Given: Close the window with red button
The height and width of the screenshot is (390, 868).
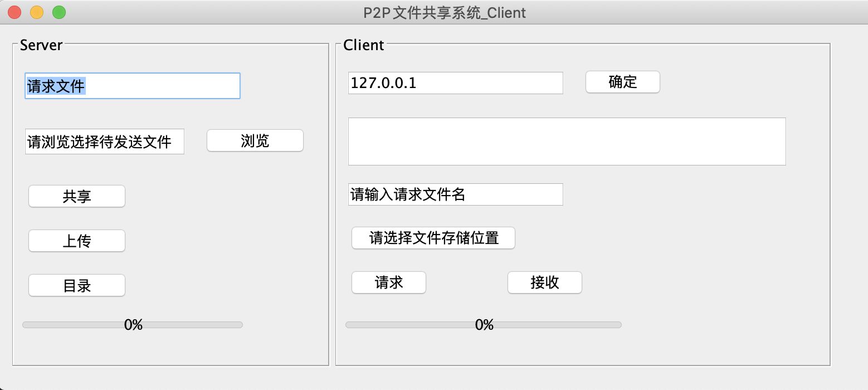Looking at the screenshot, I should pyautogui.click(x=14, y=12).
